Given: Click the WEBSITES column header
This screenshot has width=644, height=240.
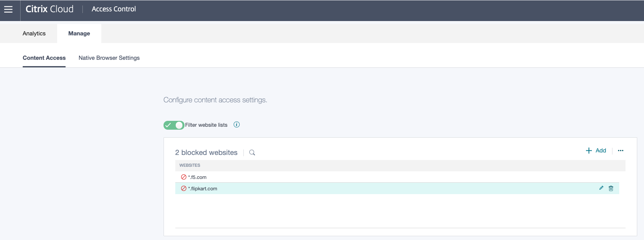Looking at the screenshot, I should tap(190, 165).
